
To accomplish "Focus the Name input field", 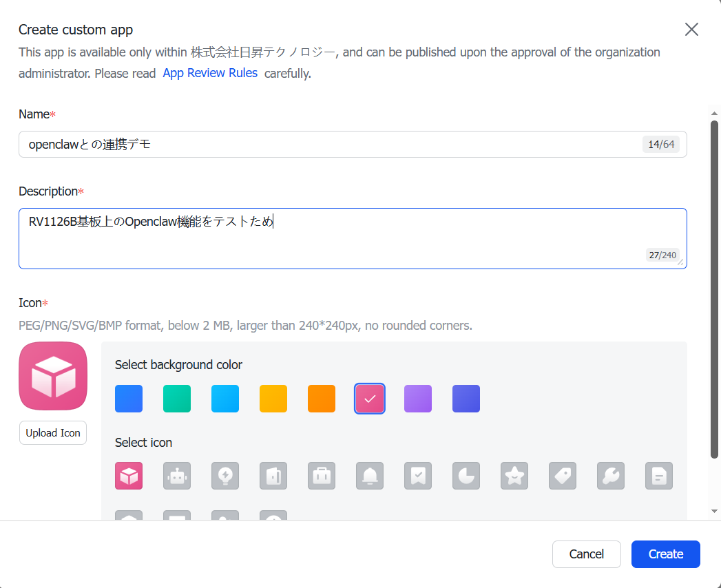I will (353, 145).
